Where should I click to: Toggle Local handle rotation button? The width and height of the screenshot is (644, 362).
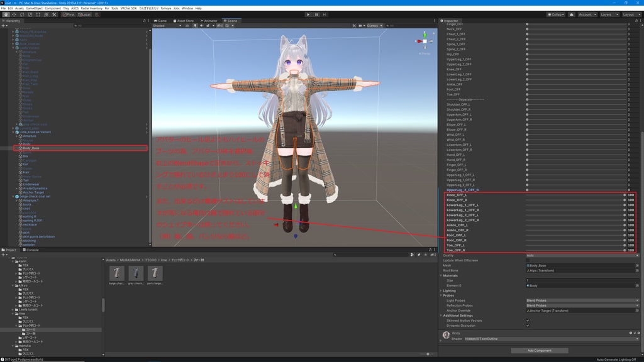[84, 14]
